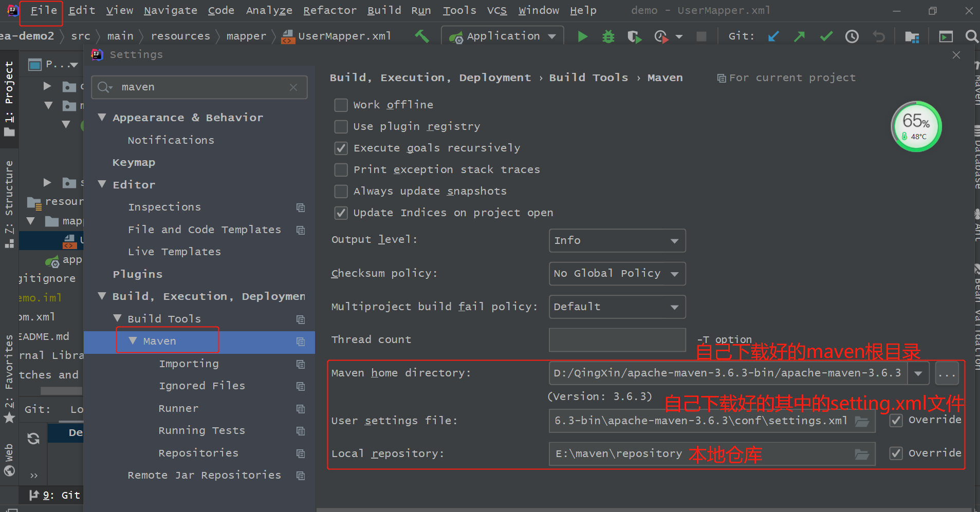Screen dimensions: 980x512
Task: Update project with the blue Git arrow
Action: 773,36
